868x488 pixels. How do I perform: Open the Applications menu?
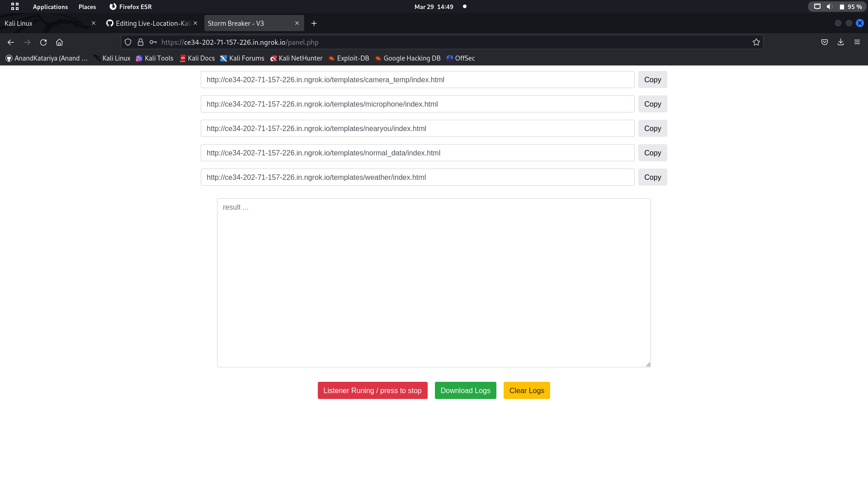50,7
